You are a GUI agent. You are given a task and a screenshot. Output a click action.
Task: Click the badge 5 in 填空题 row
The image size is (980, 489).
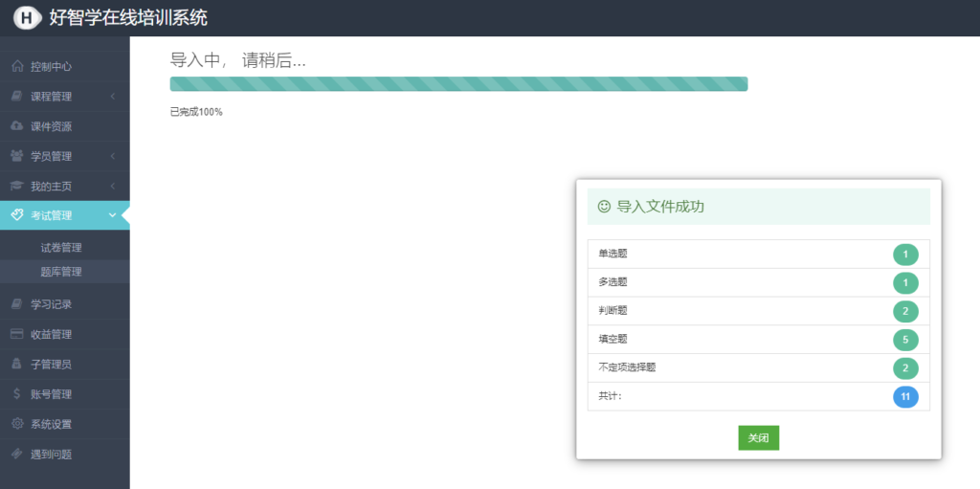pos(905,340)
